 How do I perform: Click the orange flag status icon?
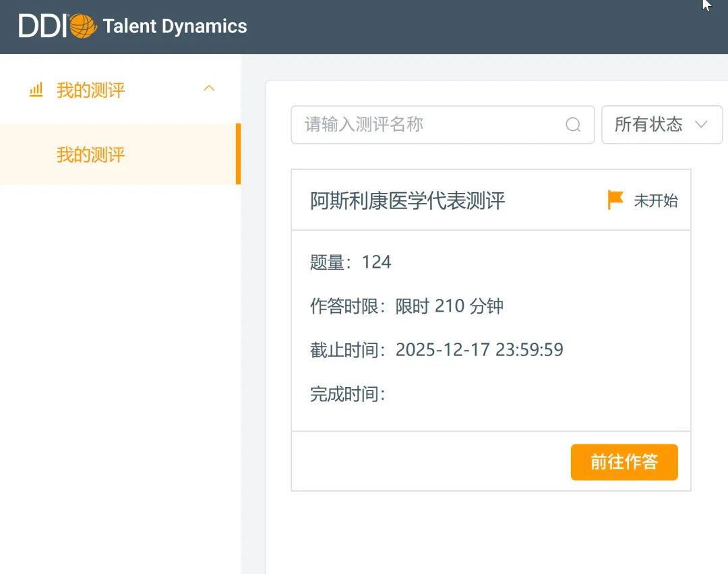615,200
